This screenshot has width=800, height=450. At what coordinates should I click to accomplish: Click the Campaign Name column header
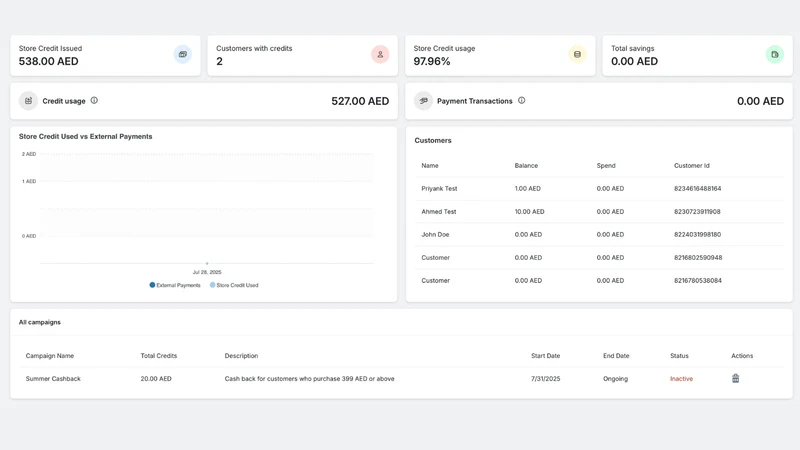point(50,356)
